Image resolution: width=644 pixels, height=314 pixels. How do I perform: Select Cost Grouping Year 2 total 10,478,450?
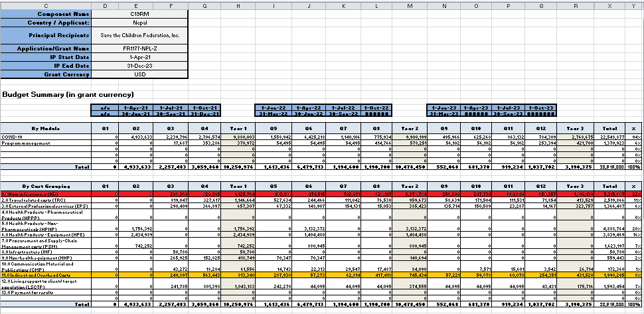click(410, 305)
